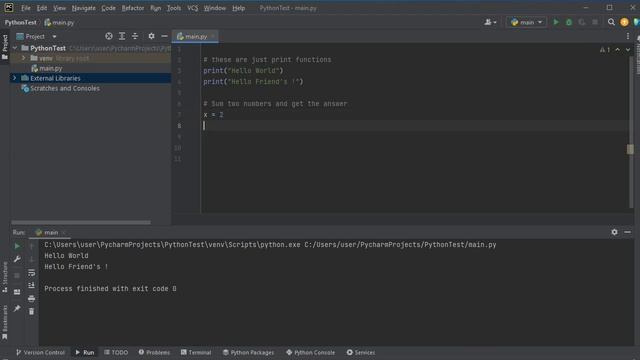Open the Problems tool window

[x=154, y=352]
